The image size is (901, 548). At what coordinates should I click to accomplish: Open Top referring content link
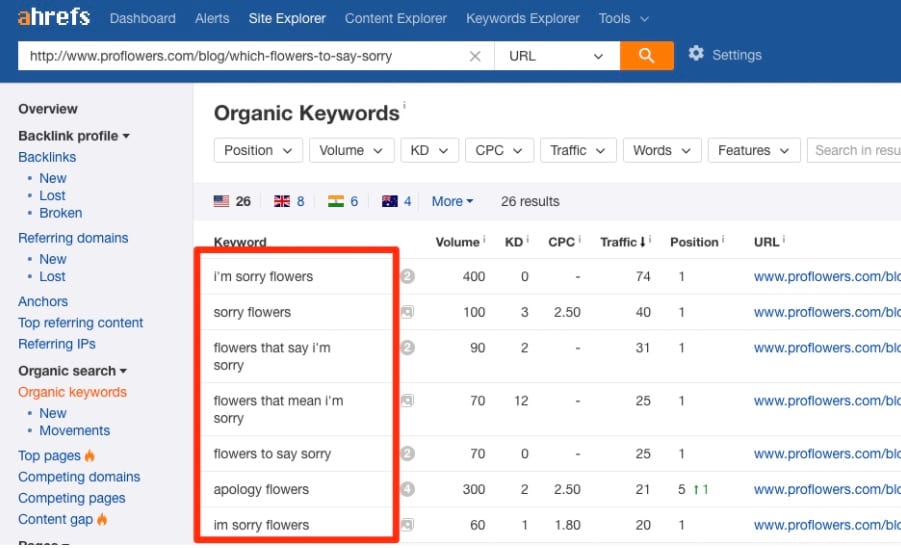(80, 323)
